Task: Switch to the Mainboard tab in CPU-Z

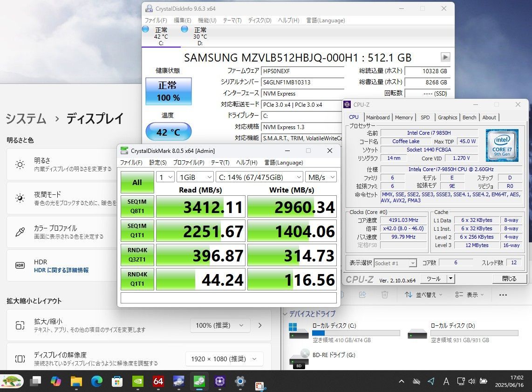Action: 378,117
